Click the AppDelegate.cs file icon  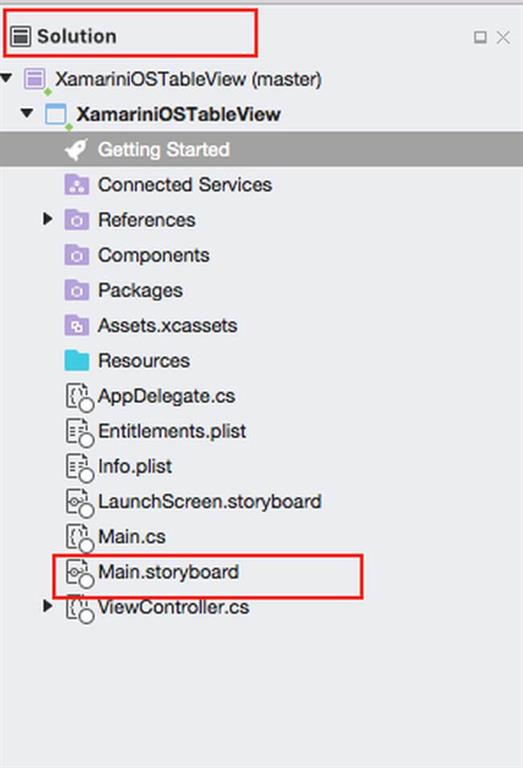click(x=79, y=397)
